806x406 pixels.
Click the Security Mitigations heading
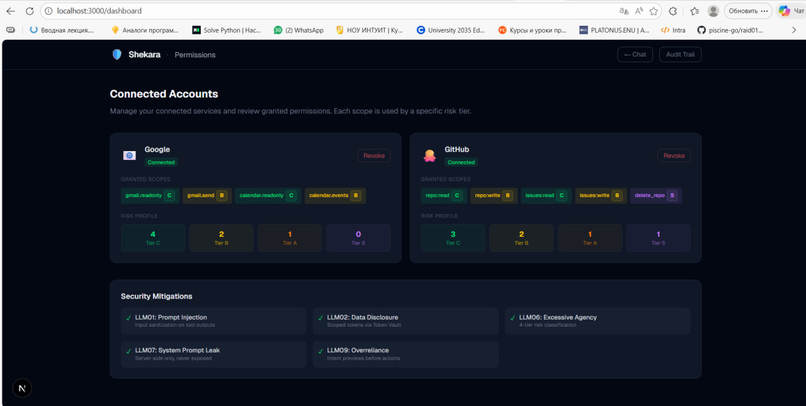tap(157, 297)
